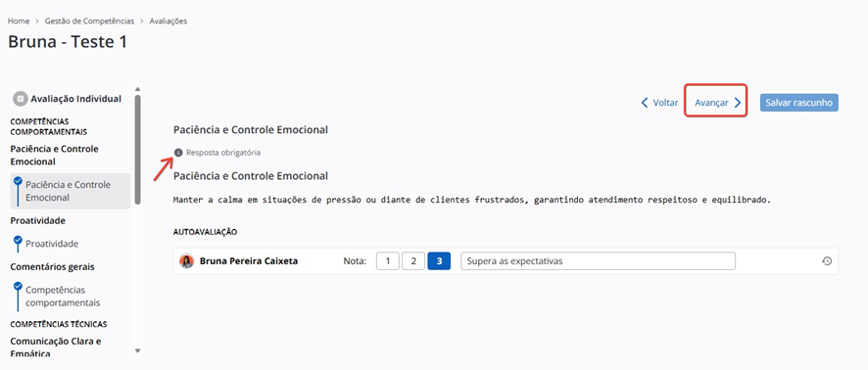Click the Avaliação Individual sidebar icon
This screenshot has width=868, height=370.
[x=21, y=99]
